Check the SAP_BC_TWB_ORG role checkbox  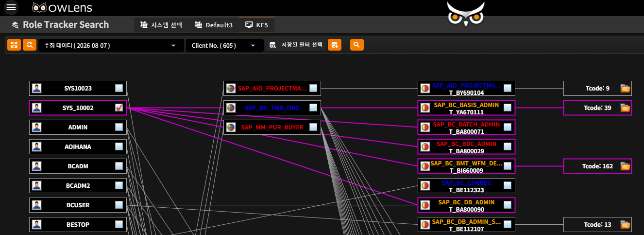point(313,108)
